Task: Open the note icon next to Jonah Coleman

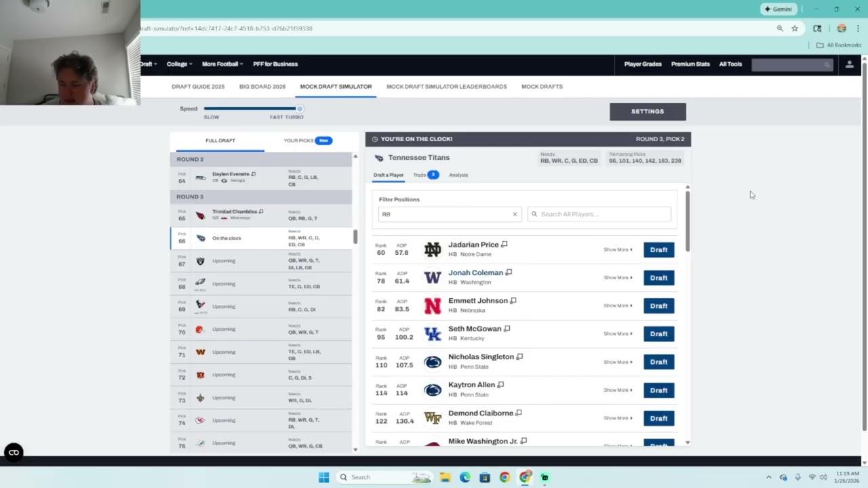Action: point(509,272)
